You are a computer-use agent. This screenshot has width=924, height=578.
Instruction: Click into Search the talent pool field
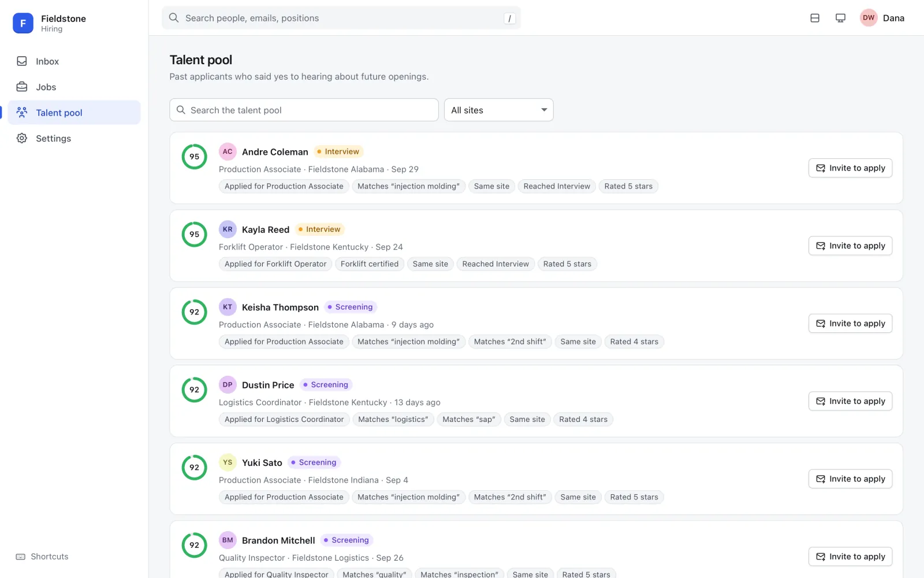(x=304, y=110)
